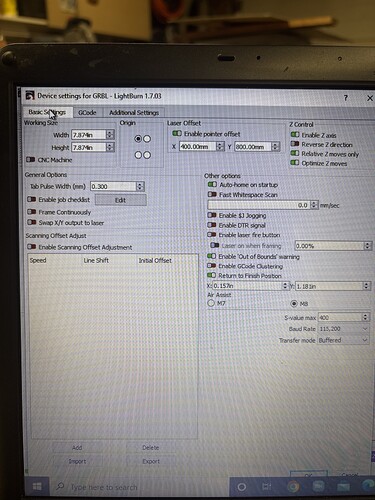Screen dimensions: 375x500
Task: Enable Frame Continuously option
Action: click(x=32, y=212)
